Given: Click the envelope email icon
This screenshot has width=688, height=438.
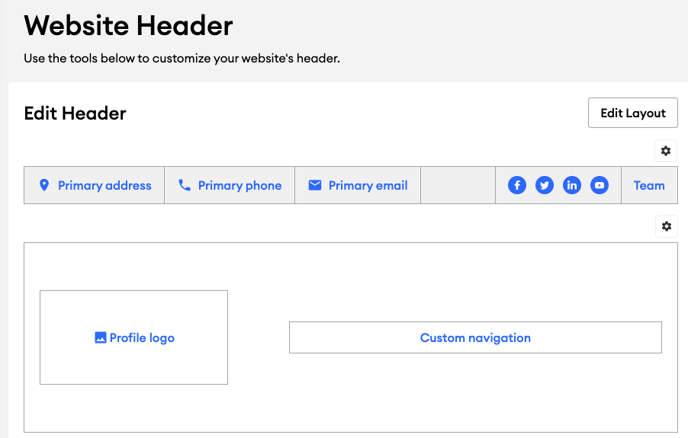Looking at the screenshot, I should click(x=315, y=185).
